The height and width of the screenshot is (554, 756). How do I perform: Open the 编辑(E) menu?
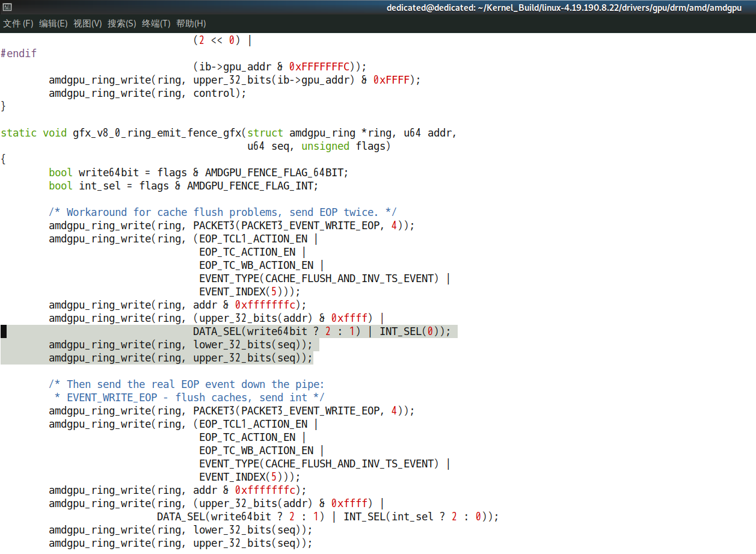(x=53, y=23)
